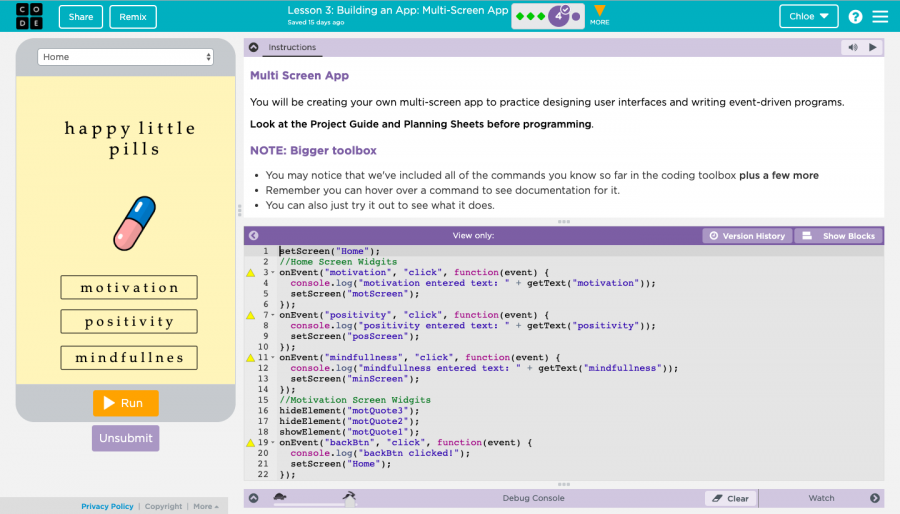This screenshot has width=900, height=514.
Task: Click the 'happy little pills' title text
Action: click(x=130, y=138)
